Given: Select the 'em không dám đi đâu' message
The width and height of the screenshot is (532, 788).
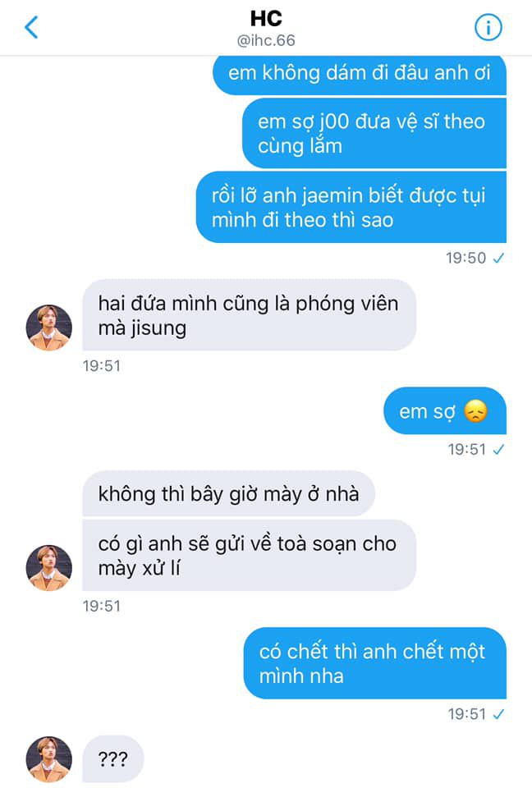Looking at the screenshot, I should [x=359, y=75].
